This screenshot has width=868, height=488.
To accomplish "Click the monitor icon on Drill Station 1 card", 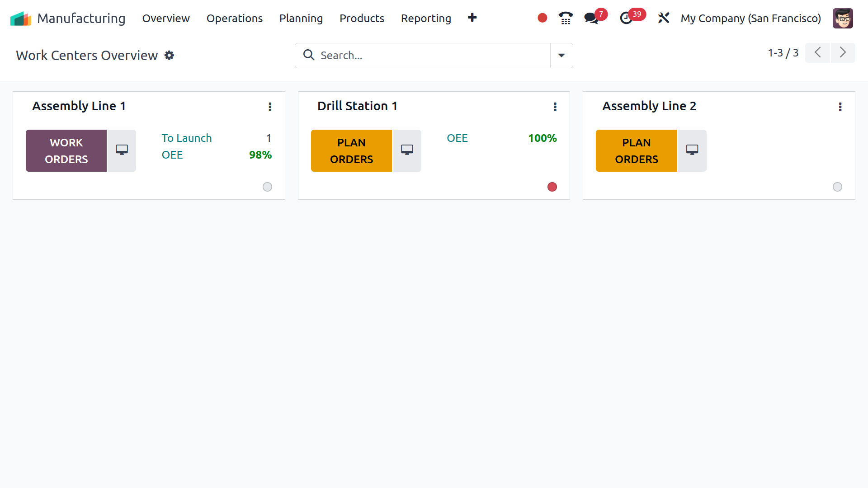I will (406, 150).
